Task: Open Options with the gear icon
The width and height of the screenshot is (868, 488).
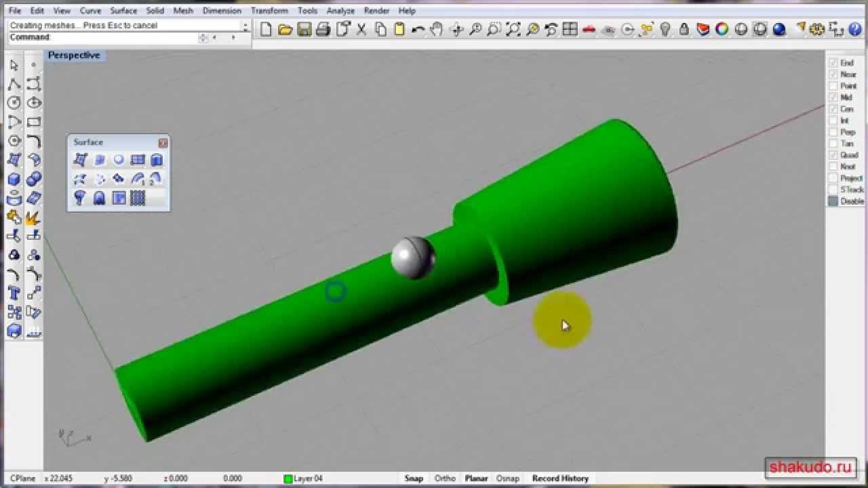Action: point(817,29)
